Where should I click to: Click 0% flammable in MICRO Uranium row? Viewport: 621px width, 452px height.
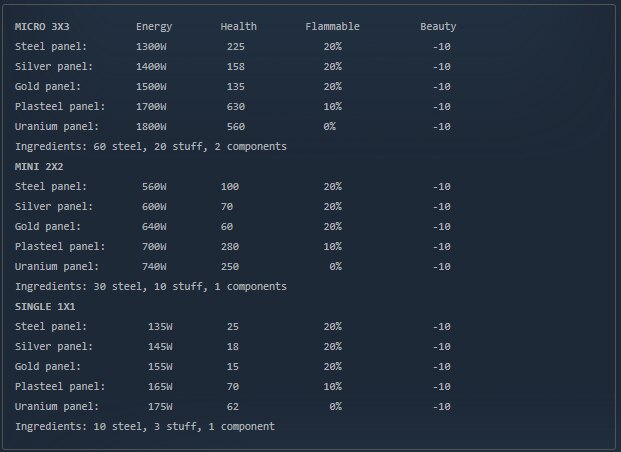point(330,127)
